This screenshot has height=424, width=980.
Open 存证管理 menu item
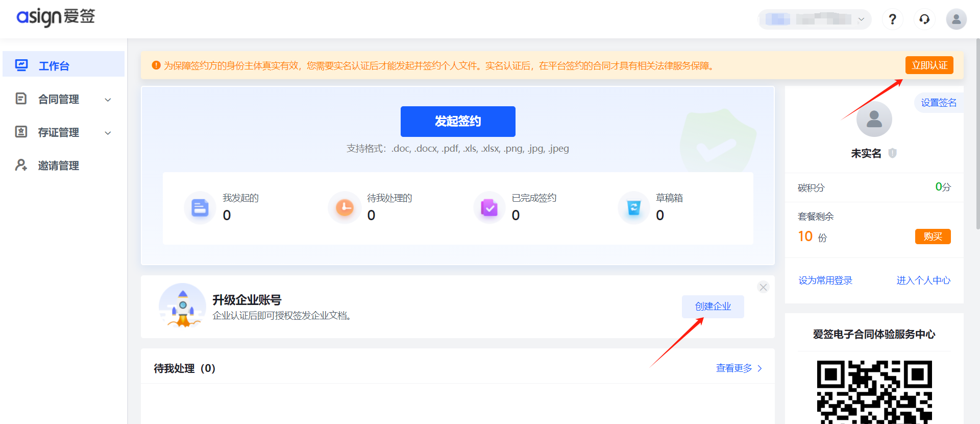(x=63, y=132)
